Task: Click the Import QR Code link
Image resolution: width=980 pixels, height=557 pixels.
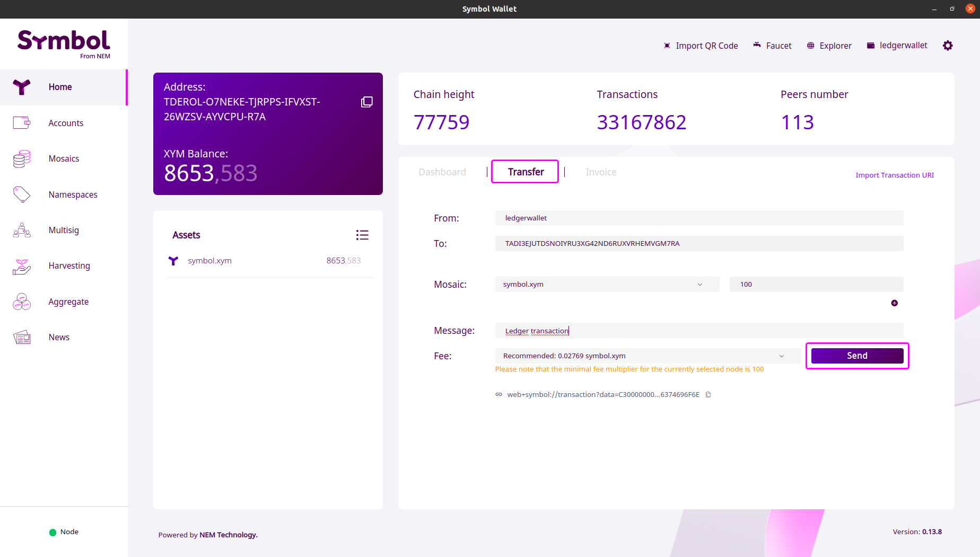Action: pos(707,46)
